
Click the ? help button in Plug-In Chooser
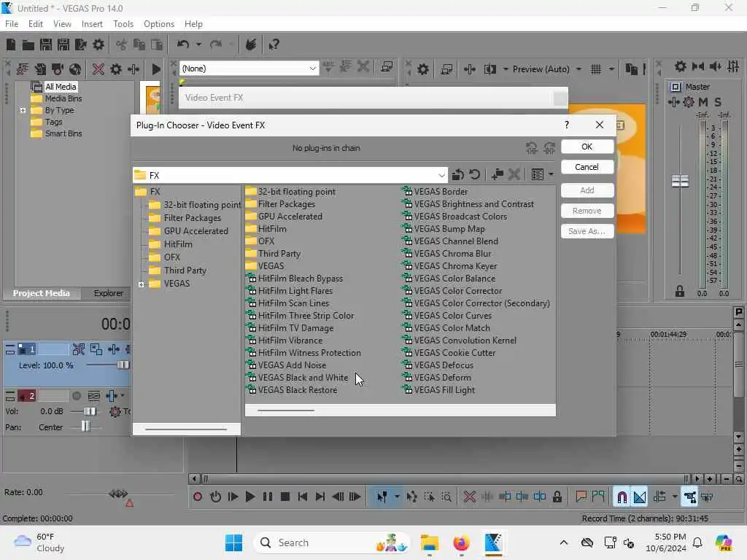click(x=566, y=125)
